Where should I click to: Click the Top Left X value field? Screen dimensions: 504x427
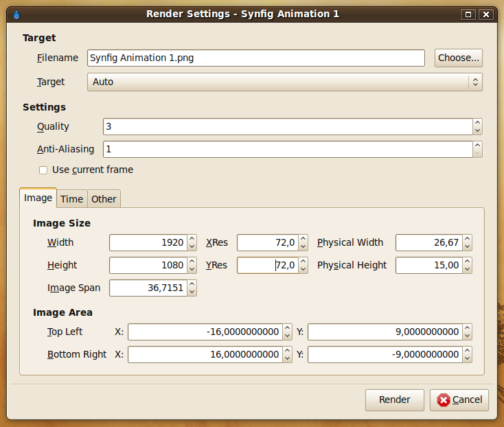point(205,332)
